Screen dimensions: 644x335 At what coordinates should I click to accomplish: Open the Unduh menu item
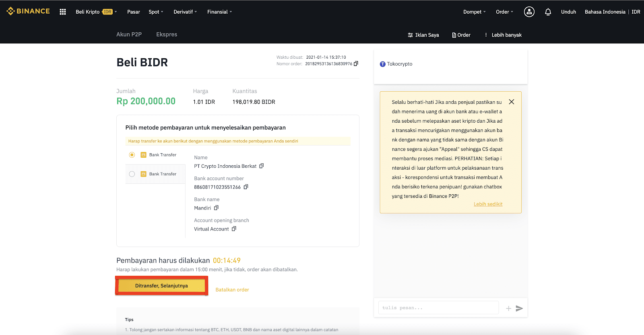568,12
